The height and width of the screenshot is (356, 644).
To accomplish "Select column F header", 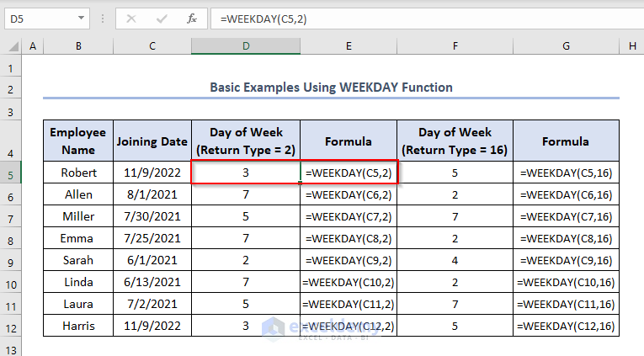I will coord(455,46).
